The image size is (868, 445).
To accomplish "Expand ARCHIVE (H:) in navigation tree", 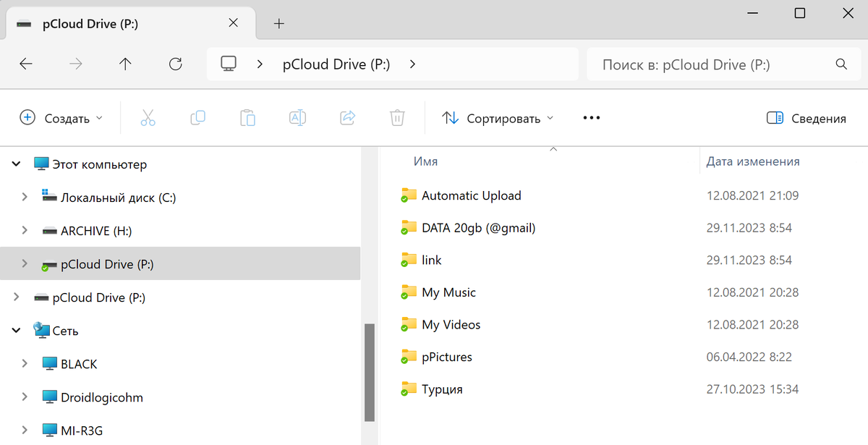I will point(25,231).
